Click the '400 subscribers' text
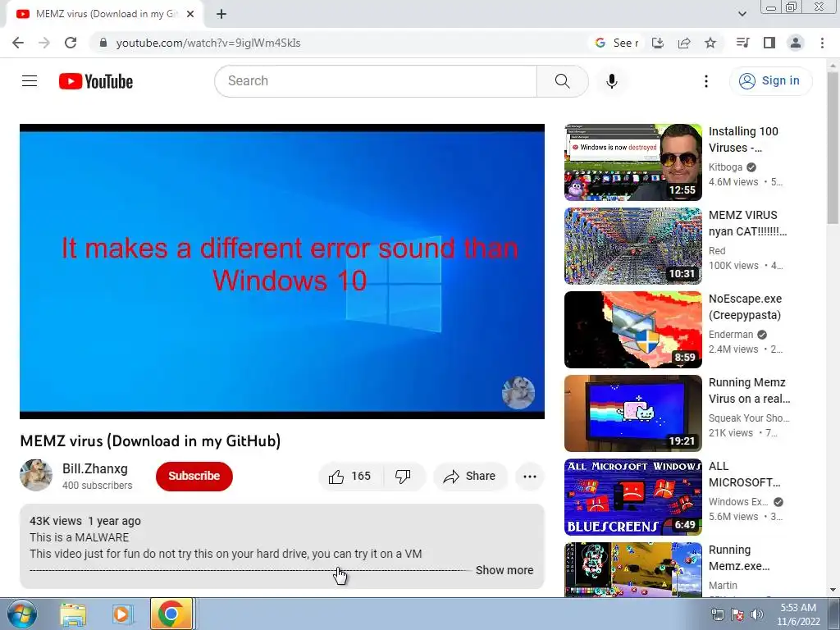The image size is (840, 630). (x=97, y=486)
